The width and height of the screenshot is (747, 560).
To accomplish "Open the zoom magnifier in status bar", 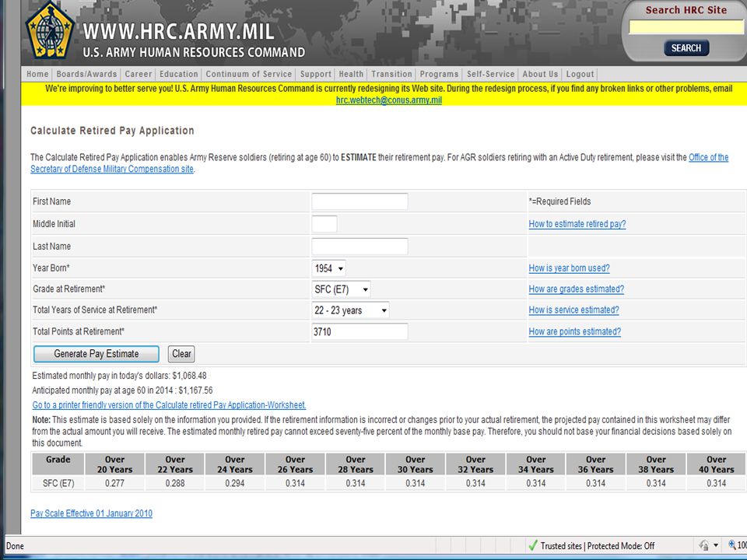I will (732, 545).
